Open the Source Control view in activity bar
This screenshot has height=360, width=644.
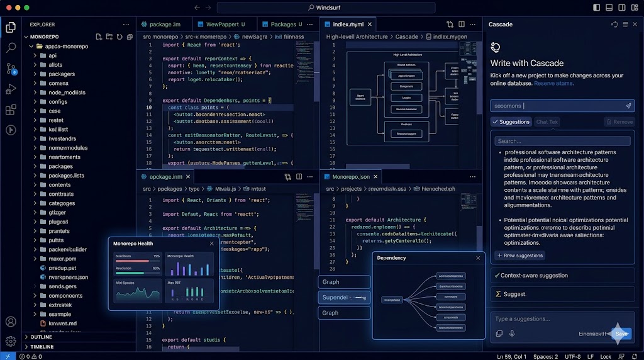[11, 68]
